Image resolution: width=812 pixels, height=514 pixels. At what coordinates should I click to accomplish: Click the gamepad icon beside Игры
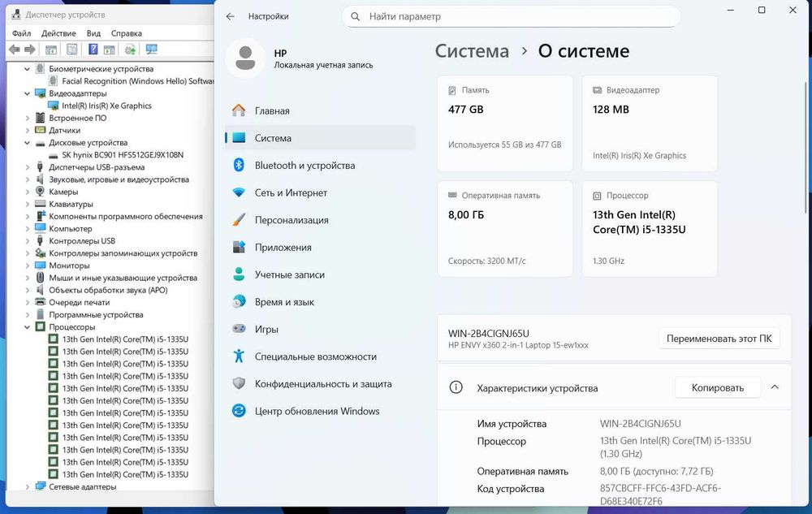pyautogui.click(x=238, y=329)
